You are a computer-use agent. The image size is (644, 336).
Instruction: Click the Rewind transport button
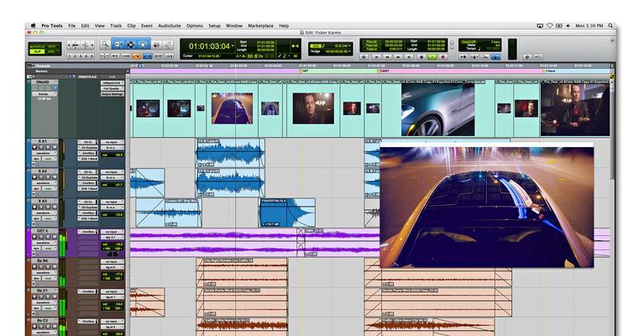point(388,57)
